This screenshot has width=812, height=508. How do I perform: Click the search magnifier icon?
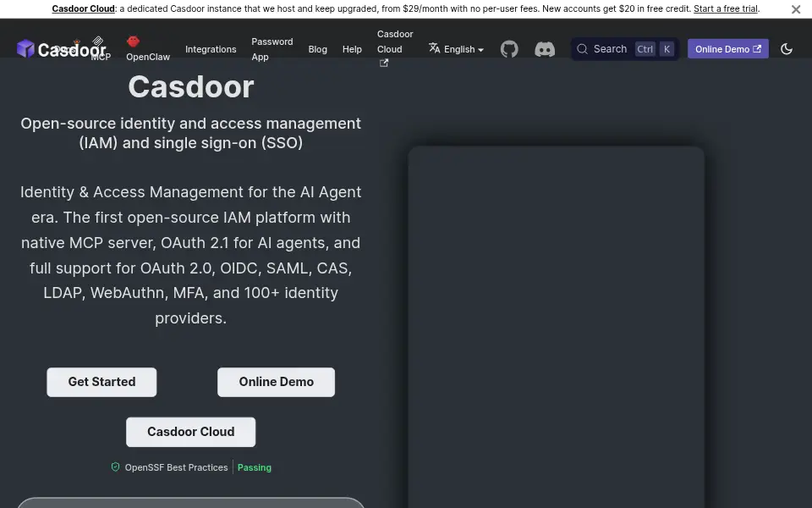pos(582,49)
